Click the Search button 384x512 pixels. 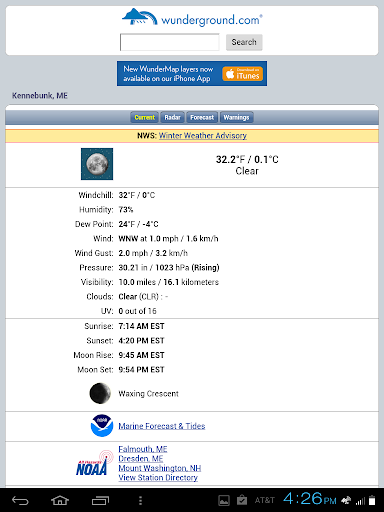pyautogui.click(x=244, y=42)
